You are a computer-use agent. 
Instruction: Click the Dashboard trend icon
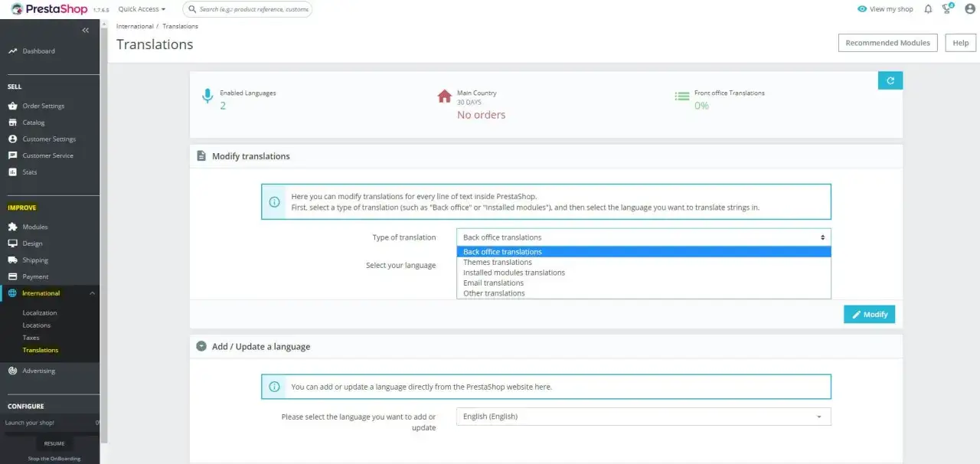(x=12, y=51)
